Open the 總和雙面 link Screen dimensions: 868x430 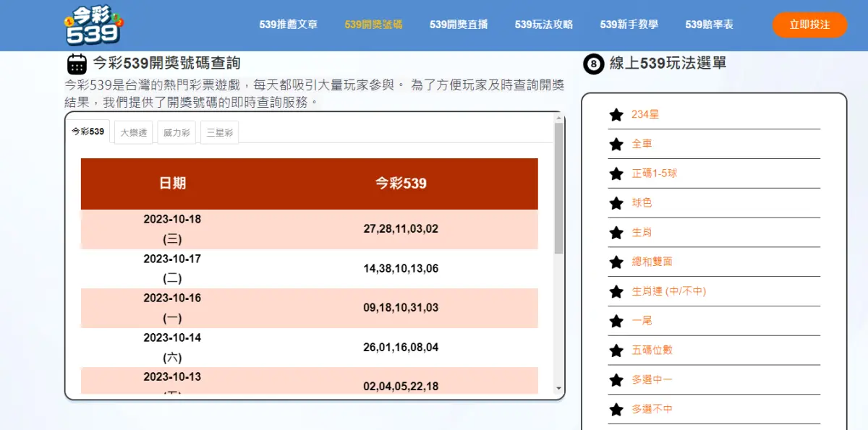652,262
